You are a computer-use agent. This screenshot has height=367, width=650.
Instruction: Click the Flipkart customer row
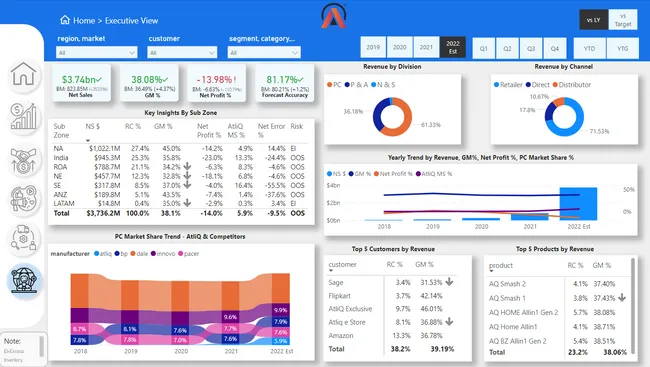tap(391, 296)
